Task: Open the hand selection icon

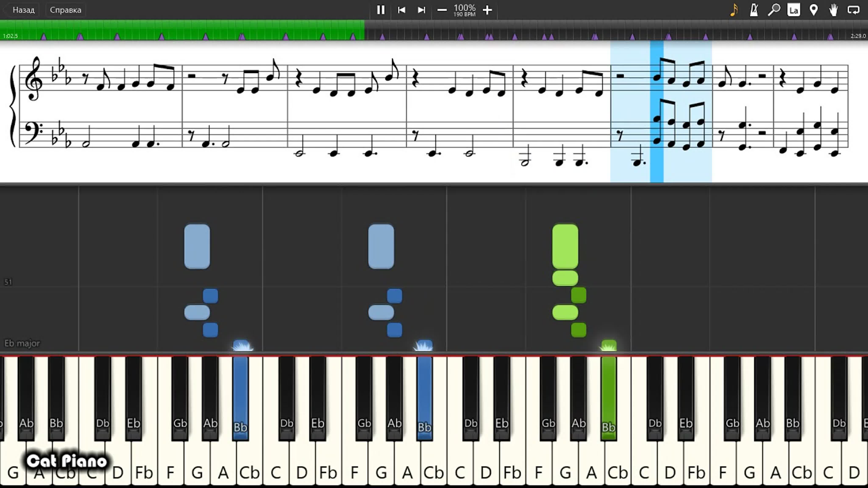Action: [x=833, y=10]
